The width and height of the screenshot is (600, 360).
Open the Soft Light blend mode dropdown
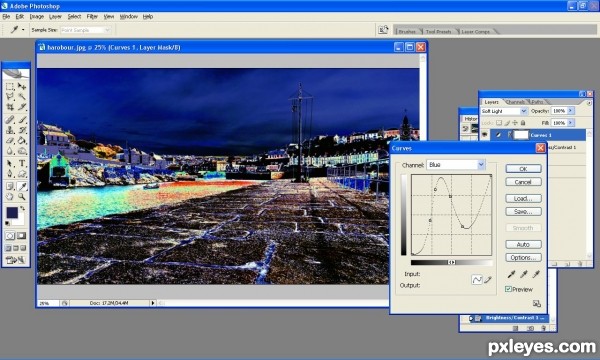coord(504,111)
